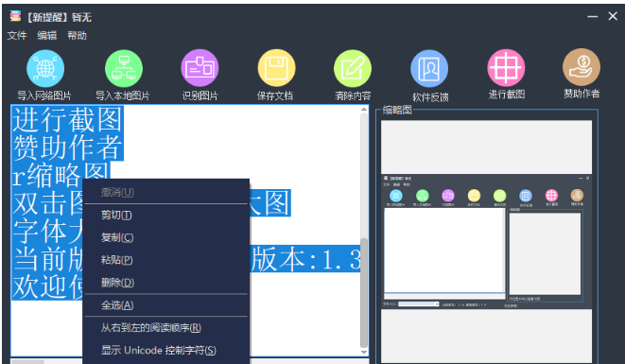Open the 软件反馈 feedback icon
Viewport: 625px width, 364px height.
(x=429, y=69)
